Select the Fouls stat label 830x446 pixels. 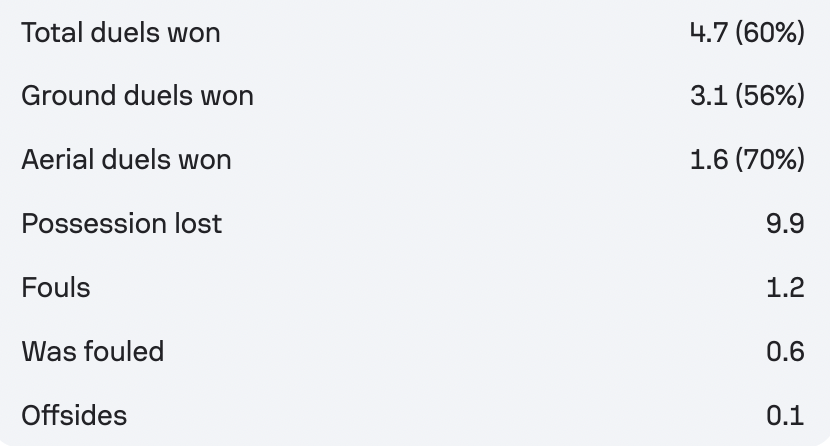point(56,288)
